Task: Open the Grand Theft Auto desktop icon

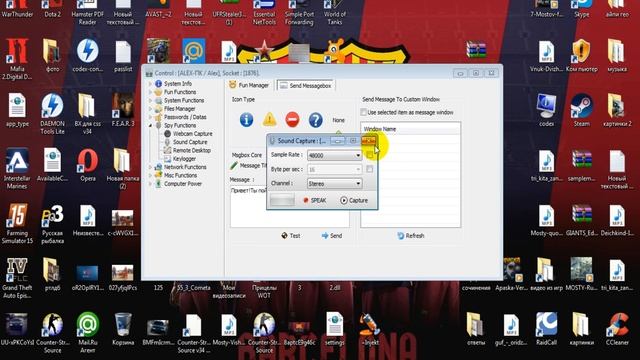Action: pyautogui.click(x=17, y=278)
